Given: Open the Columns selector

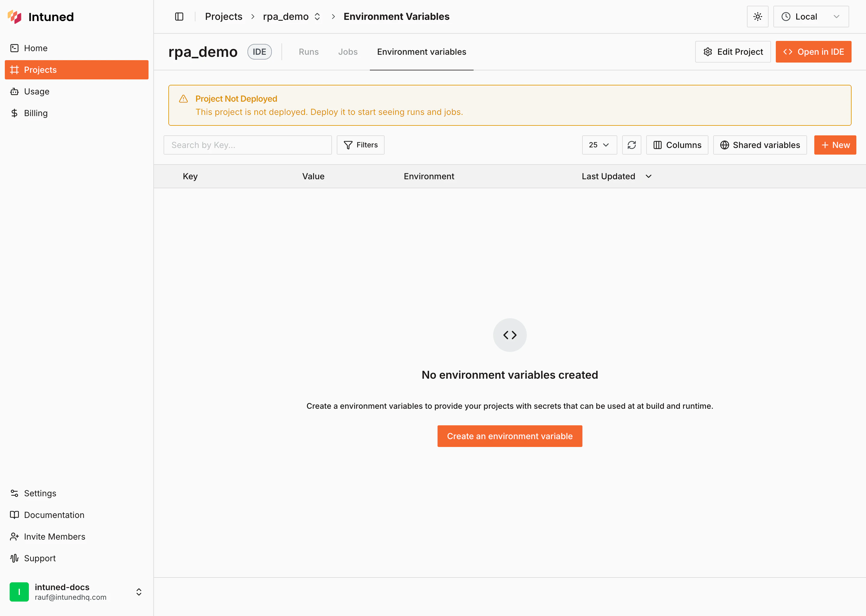Looking at the screenshot, I should (677, 145).
